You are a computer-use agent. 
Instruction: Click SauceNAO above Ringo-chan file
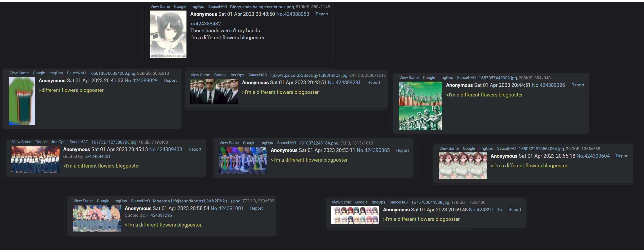click(x=217, y=7)
